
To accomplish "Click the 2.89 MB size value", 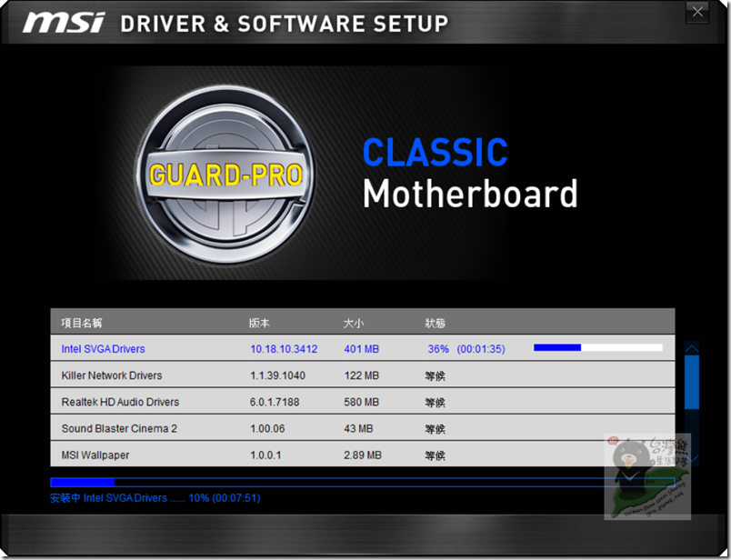I will coord(363,455).
